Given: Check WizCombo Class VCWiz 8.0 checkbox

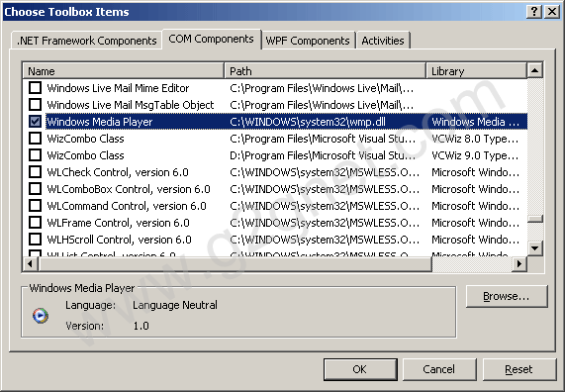Looking at the screenshot, I should 35,139.
